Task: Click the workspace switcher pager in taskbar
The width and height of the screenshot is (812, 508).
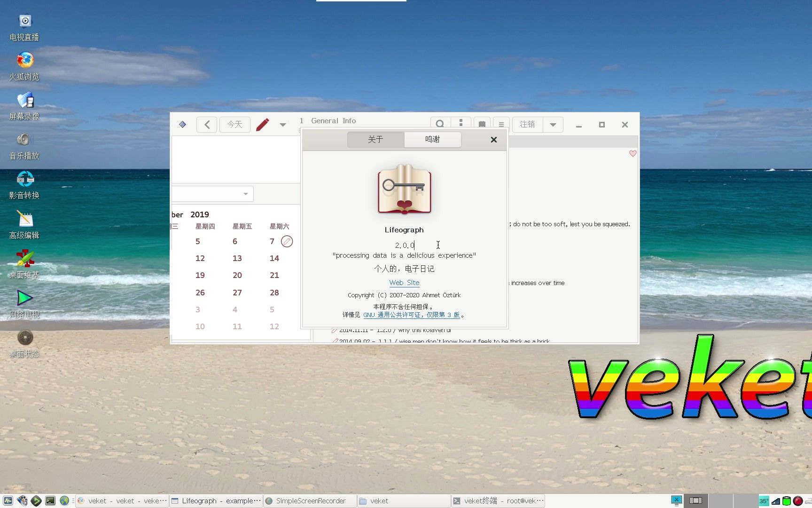Action: [720, 501]
